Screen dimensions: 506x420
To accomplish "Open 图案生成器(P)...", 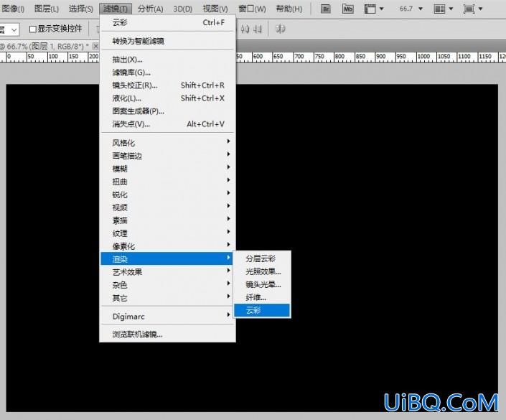I will 167,111.
